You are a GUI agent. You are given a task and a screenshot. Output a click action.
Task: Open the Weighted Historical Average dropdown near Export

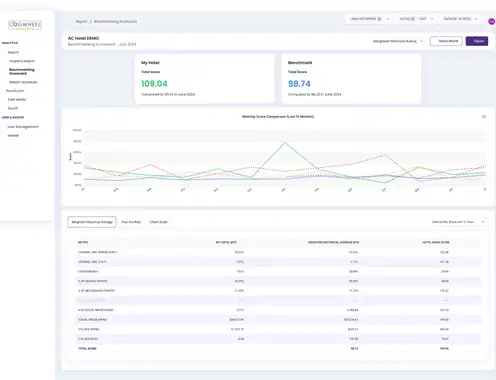click(x=398, y=41)
